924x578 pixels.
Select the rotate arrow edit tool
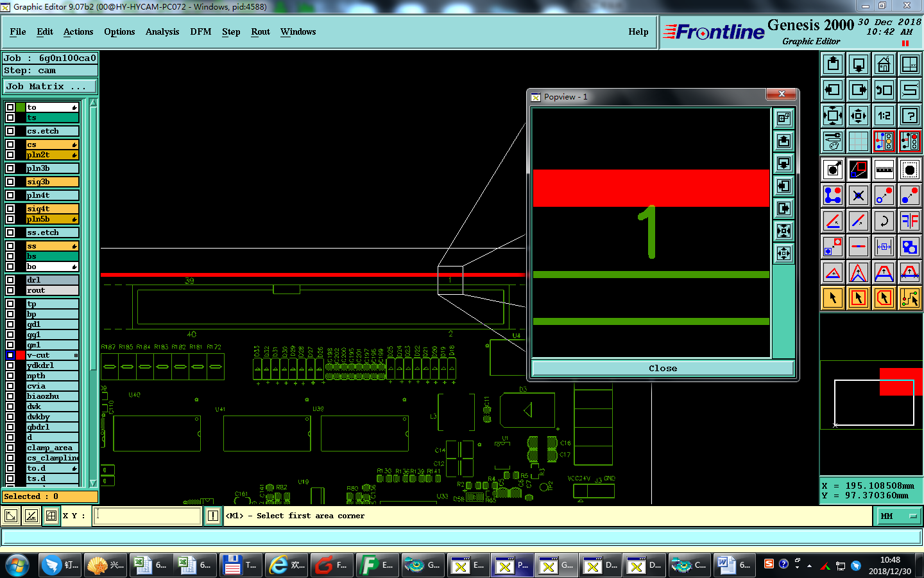coord(884,221)
